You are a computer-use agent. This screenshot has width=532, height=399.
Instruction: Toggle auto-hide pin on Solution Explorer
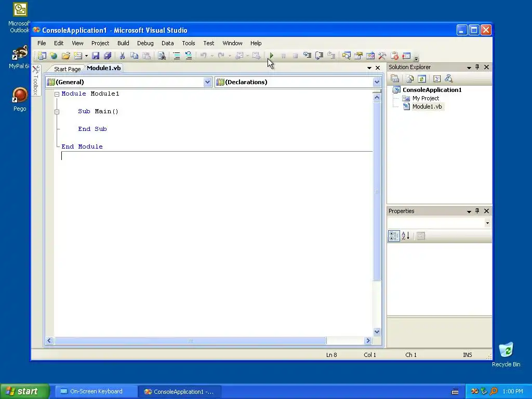477,67
